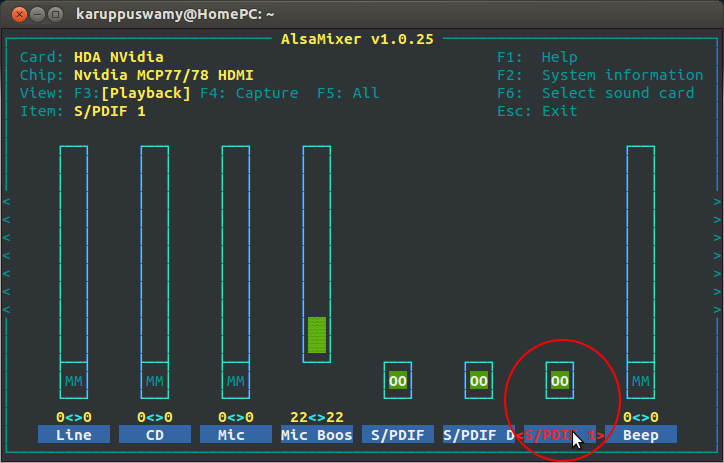Screen dimensions: 724x463
Task: Select the Mic Boos channel label
Action: (x=317, y=434)
